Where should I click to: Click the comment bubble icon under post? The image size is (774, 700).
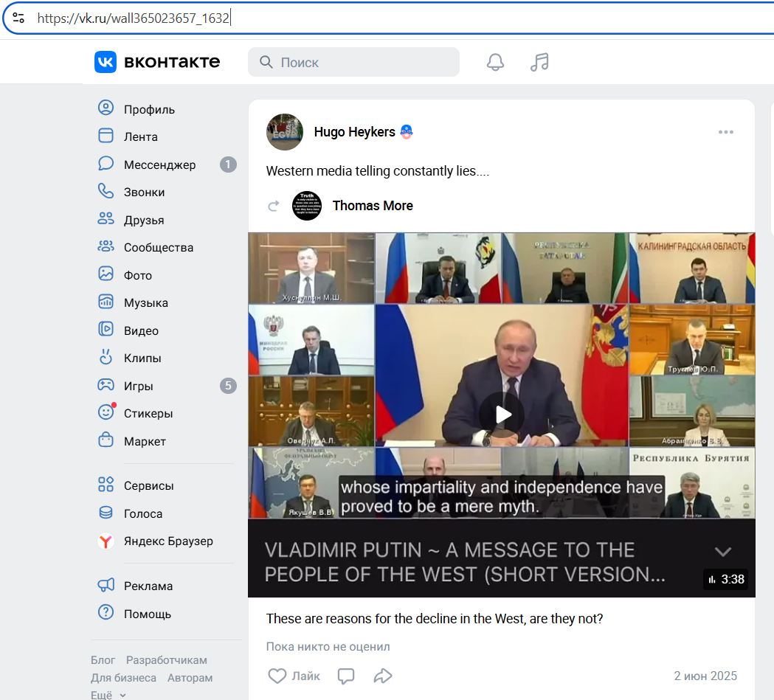(345, 676)
